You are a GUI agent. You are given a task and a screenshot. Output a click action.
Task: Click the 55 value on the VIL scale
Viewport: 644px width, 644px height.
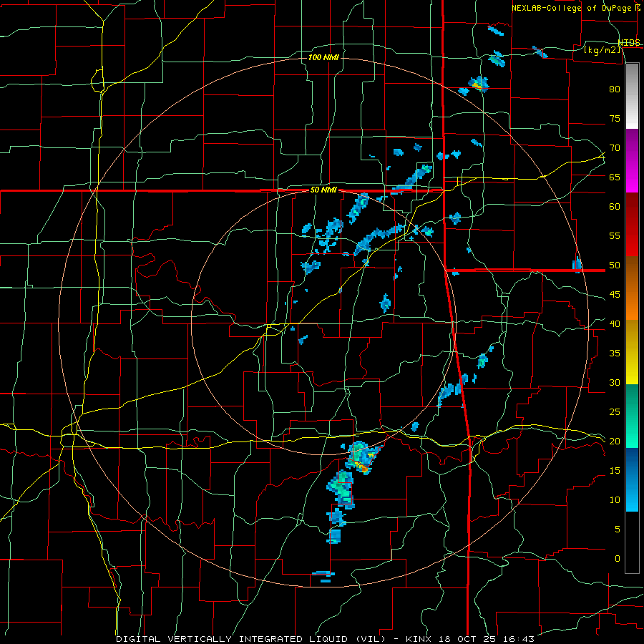click(x=615, y=235)
